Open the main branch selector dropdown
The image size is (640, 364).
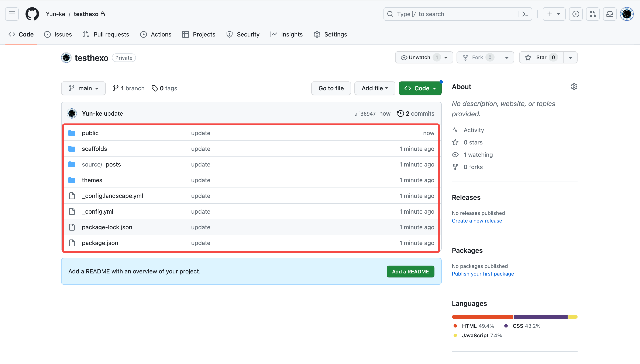click(83, 88)
